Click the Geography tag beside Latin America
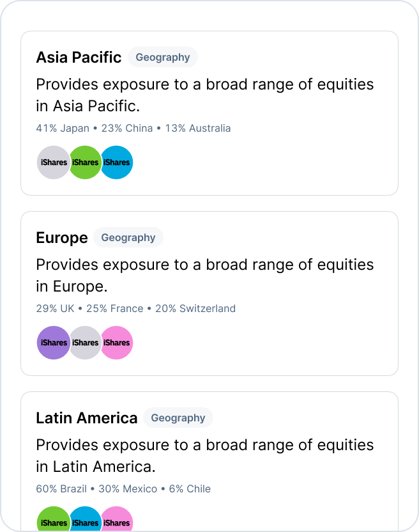Viewport: 419px width, 532px height. (x=178, y=418)
